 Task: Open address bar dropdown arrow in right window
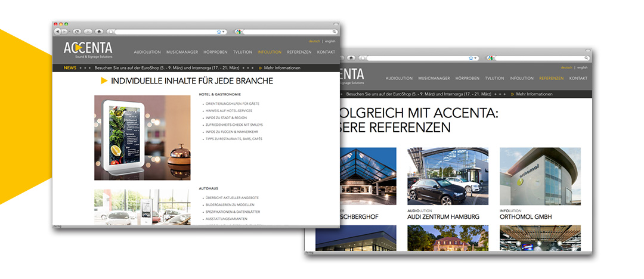click(476, 58)
